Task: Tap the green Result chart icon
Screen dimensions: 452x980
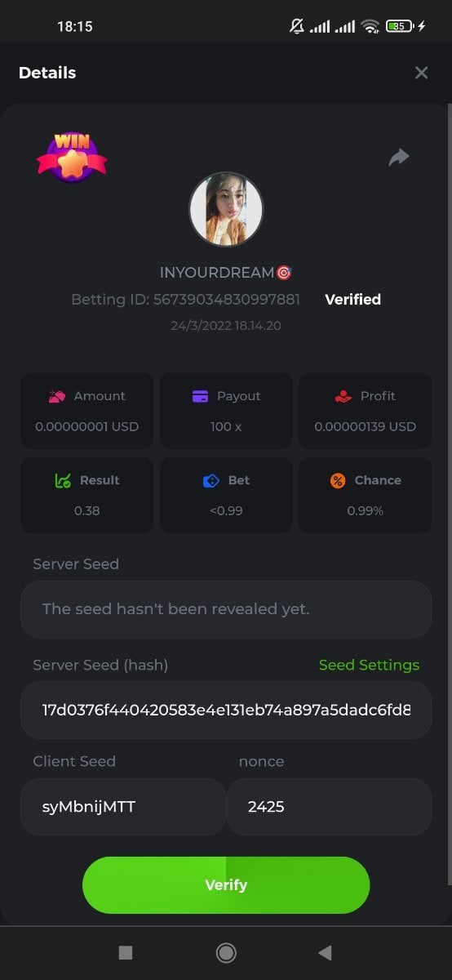Action: (63, 480)
